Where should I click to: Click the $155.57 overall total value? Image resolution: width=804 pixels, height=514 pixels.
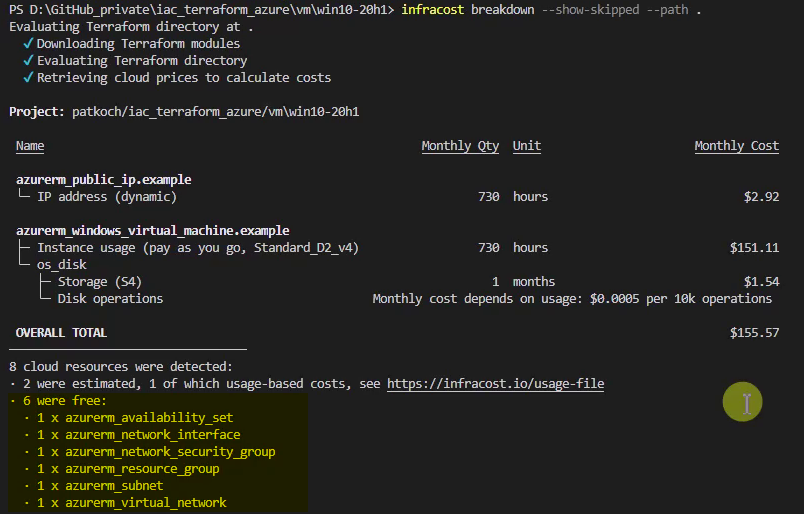pyautogui.click(x=754, y=332)
